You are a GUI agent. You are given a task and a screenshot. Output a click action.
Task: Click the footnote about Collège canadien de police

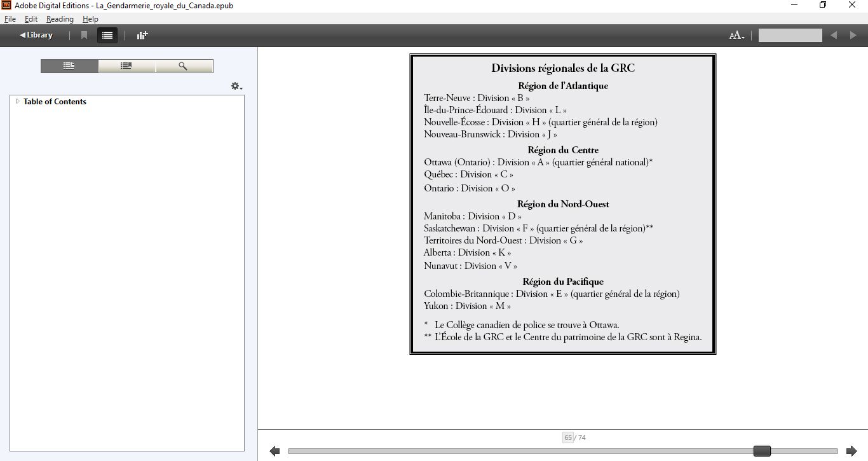click(522, 325)
